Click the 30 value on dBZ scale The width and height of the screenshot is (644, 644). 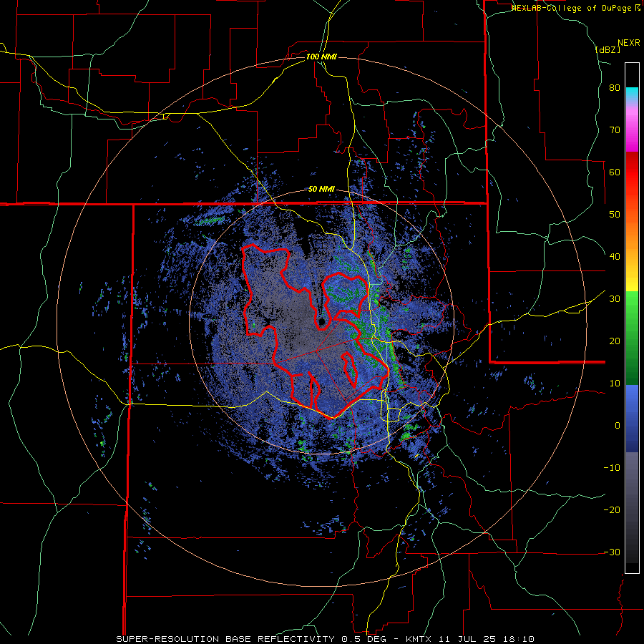pyautogui.click(x=615, y=298)
